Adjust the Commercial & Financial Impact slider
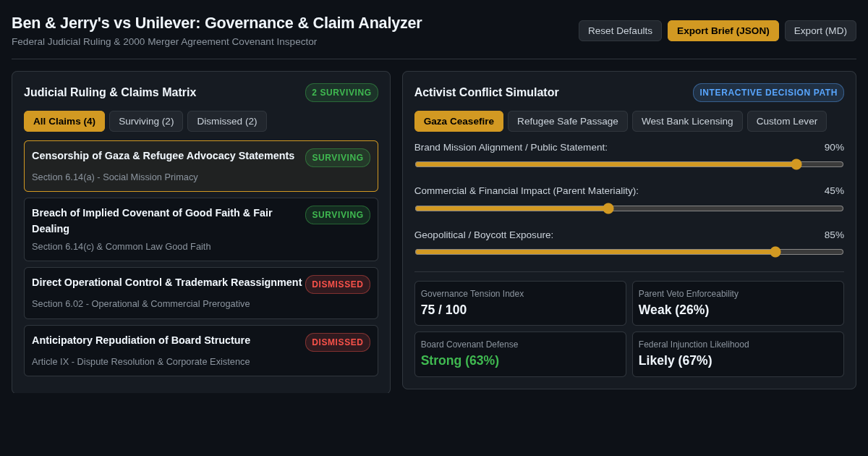868x456 pixels. click(x=629, y=208)
